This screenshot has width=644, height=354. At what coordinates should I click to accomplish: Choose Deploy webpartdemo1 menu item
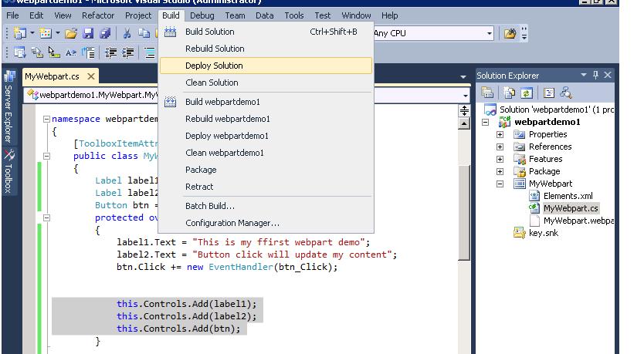point(266,136)
